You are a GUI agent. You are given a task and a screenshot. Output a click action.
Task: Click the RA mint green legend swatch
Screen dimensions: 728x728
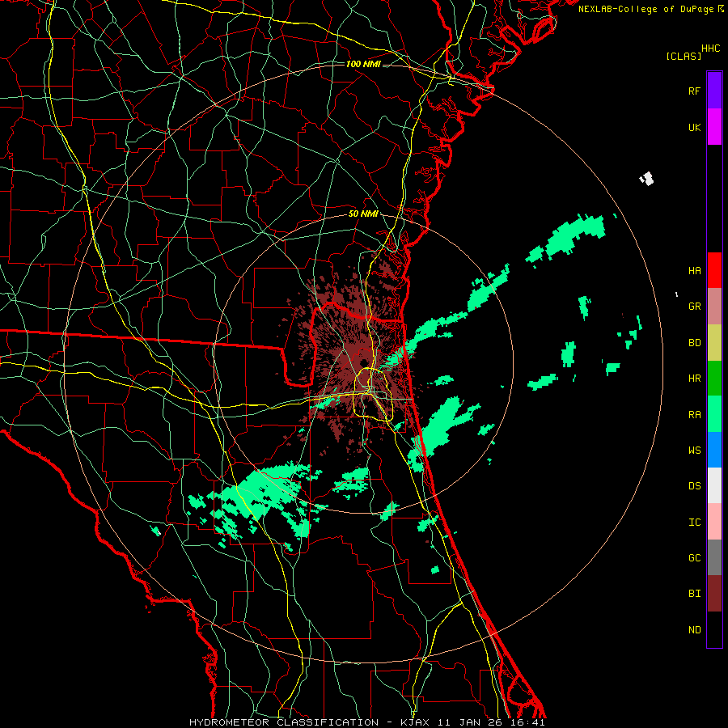714,414
